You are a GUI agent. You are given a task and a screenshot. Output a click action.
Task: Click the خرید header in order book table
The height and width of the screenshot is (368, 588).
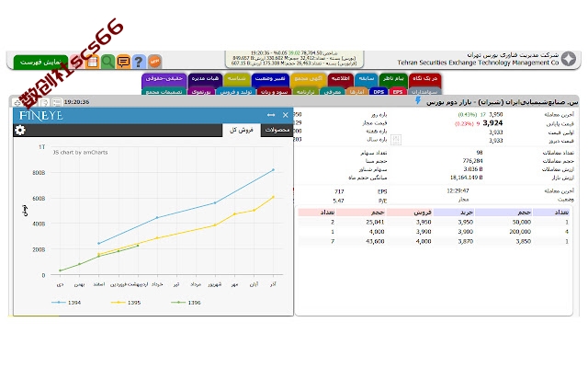tap(453, 213)
